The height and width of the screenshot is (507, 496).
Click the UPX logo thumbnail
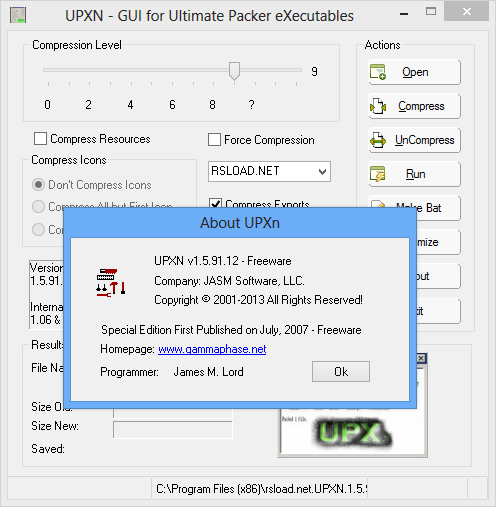point(352,433)
